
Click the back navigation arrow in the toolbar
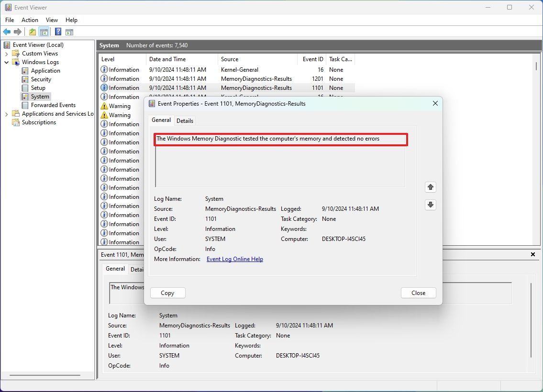(x=7, y=32)
